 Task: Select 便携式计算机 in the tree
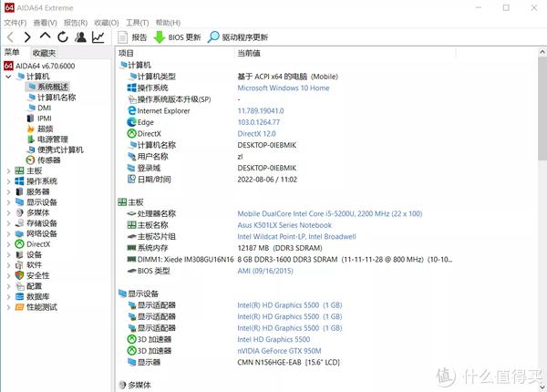(x=55, y=150)
